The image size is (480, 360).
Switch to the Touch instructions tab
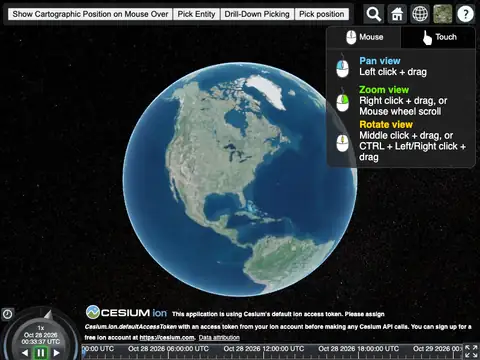pos(438,37)
